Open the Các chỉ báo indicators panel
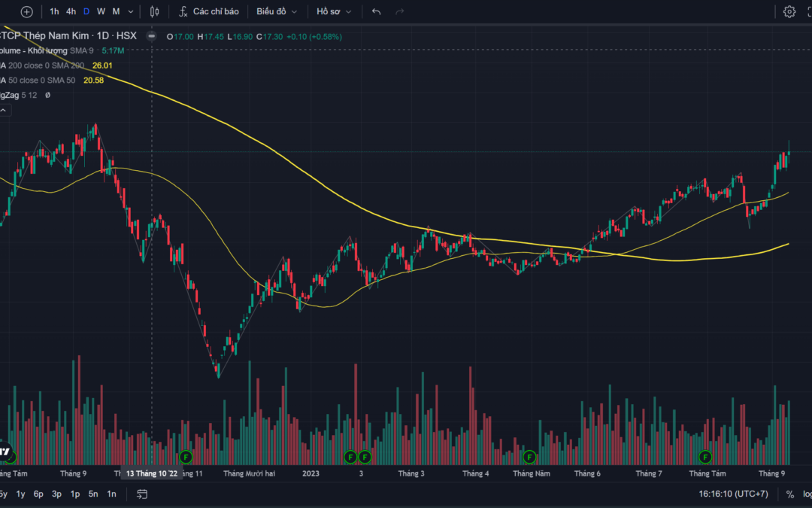812x508 pixels. [x=209, y=11]
